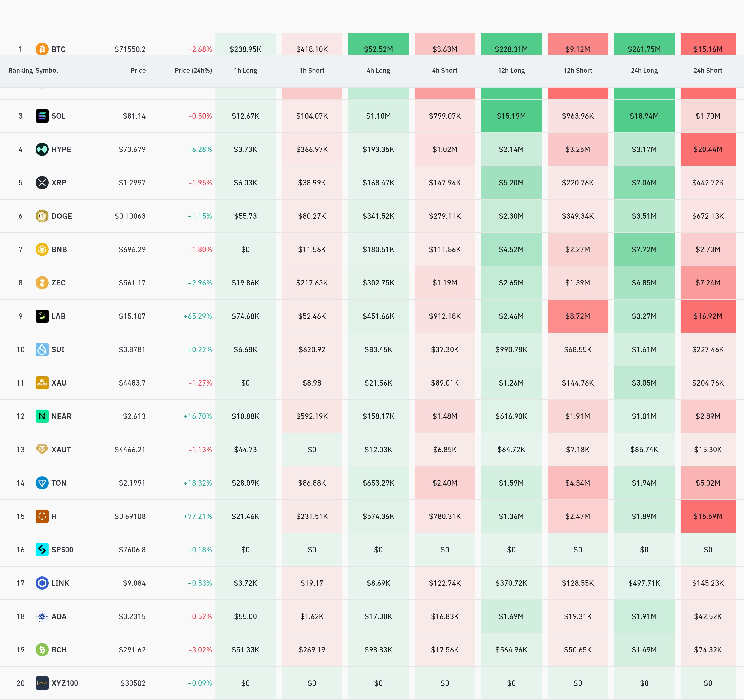Open the HYPE coin icon
This screenshot has width=744, height=700.
(42, 149)
